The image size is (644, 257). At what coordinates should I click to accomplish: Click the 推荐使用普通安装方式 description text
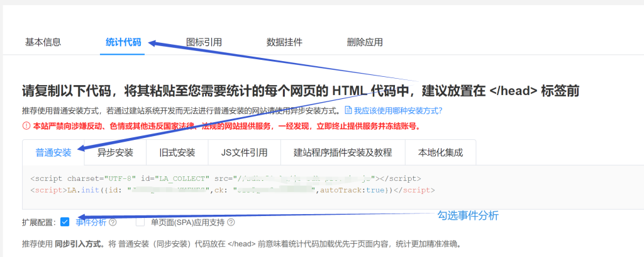[181, 111]
